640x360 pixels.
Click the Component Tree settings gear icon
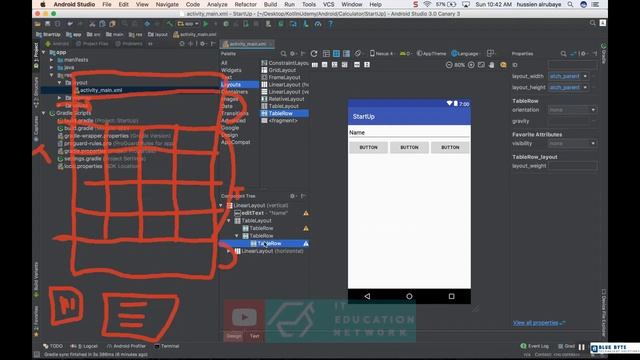(x=293, y=196)
